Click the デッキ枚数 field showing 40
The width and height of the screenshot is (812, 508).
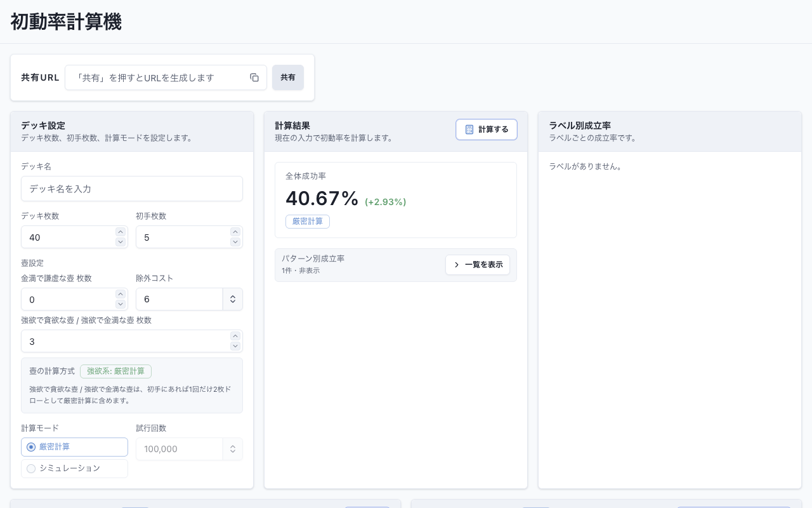[x=74, y=237]
